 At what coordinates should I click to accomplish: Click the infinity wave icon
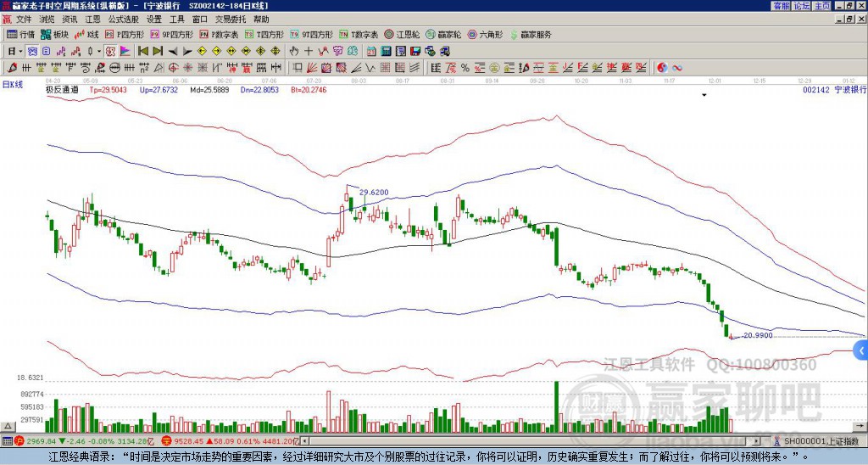pyautogui.click(x=676, y=68)
